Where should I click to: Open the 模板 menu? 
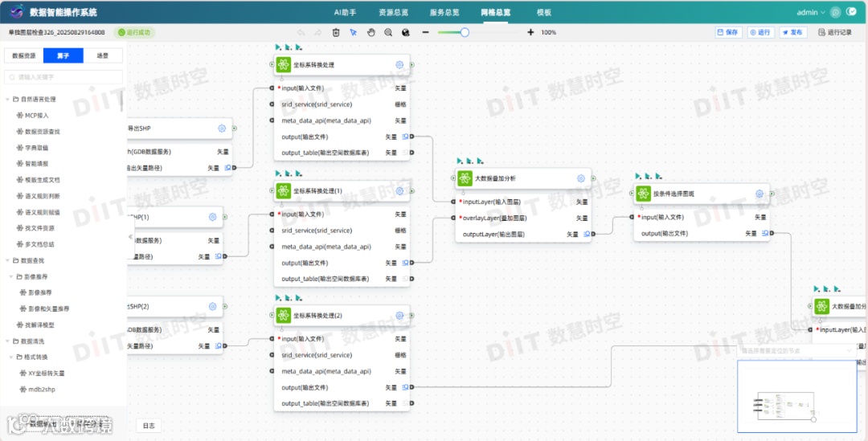543,12
